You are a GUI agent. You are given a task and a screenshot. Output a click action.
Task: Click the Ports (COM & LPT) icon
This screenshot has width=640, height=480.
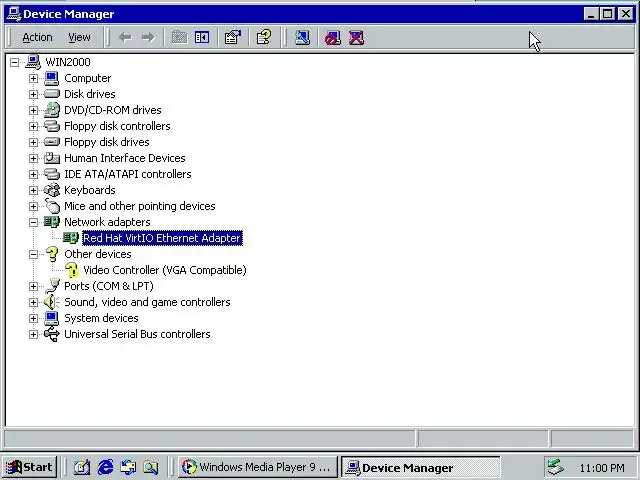[x=52, y=286]
